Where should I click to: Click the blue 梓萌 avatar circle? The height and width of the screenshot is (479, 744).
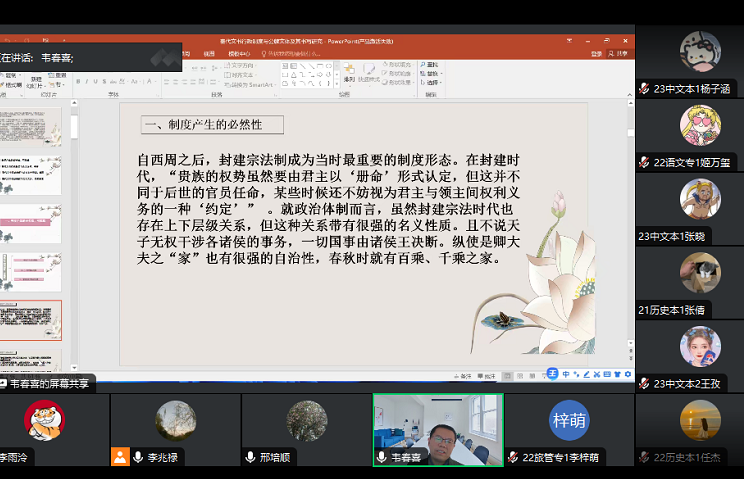coord(568,421)
